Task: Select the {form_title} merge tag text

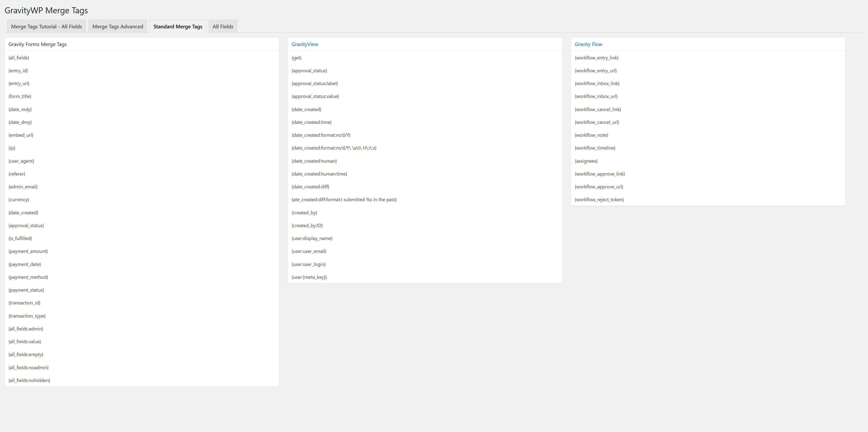Action: pyautogui.click(x=20, y=96)
